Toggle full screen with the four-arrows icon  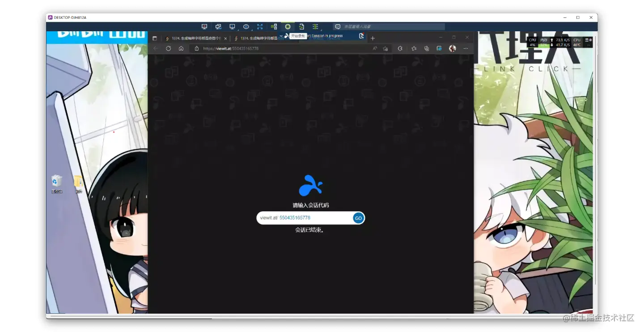pyautogui.click(x=260, y=27)
